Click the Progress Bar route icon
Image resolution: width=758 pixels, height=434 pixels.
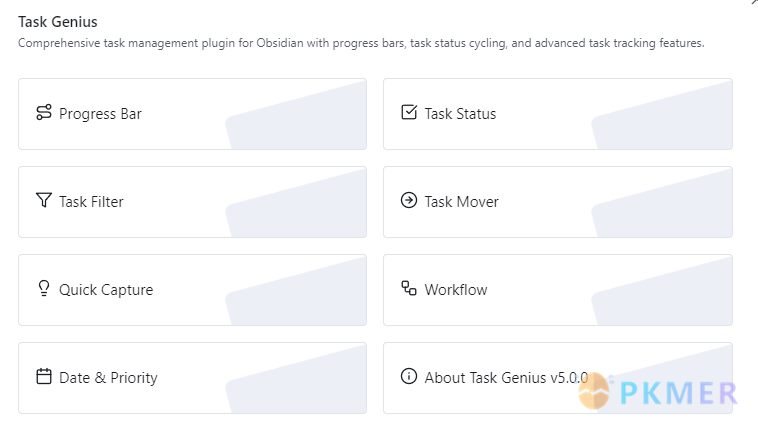point(43,113)
